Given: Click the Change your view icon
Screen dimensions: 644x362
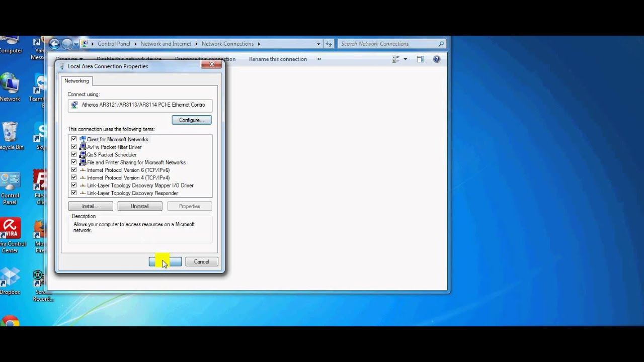Looking at the screenshot, I should click(396, 59).
